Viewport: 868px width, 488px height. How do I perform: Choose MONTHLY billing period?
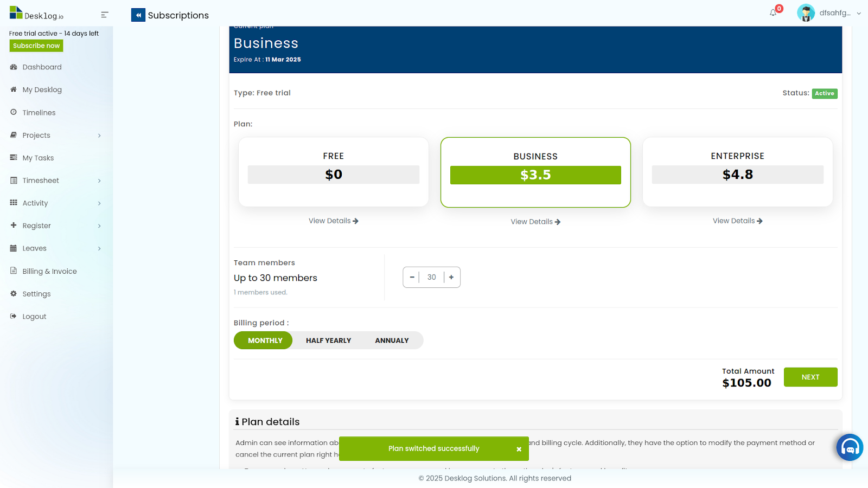tap(263, 341)
